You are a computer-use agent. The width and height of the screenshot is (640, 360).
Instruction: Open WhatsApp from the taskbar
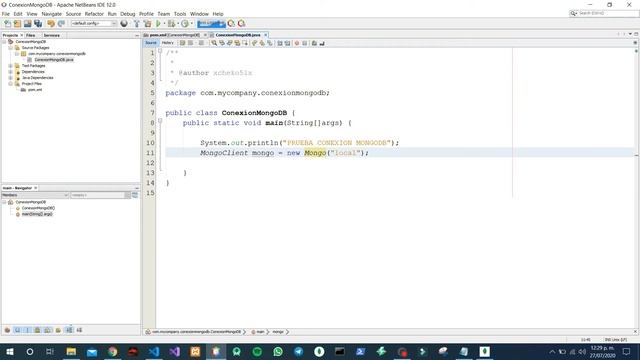click(278, 351)
